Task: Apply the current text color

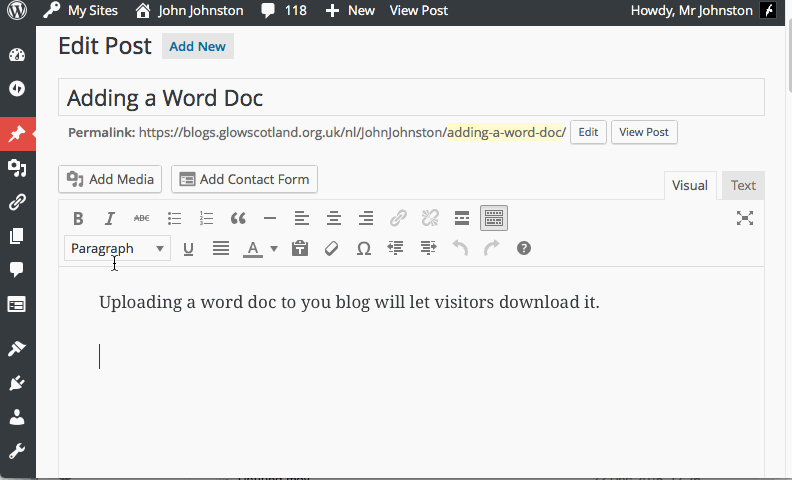Action: point(253,248)
